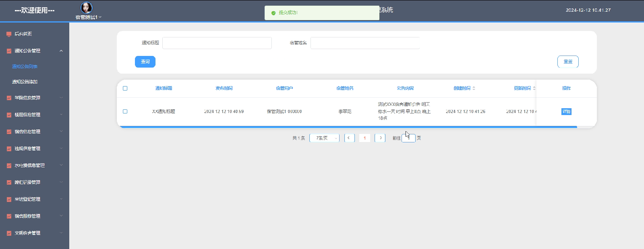
Task: Go to previous page arrow
Action: tap(349, 138)
